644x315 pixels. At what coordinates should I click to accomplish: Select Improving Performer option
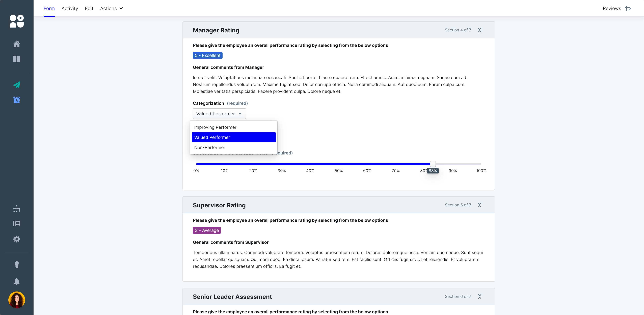[233, 127]
